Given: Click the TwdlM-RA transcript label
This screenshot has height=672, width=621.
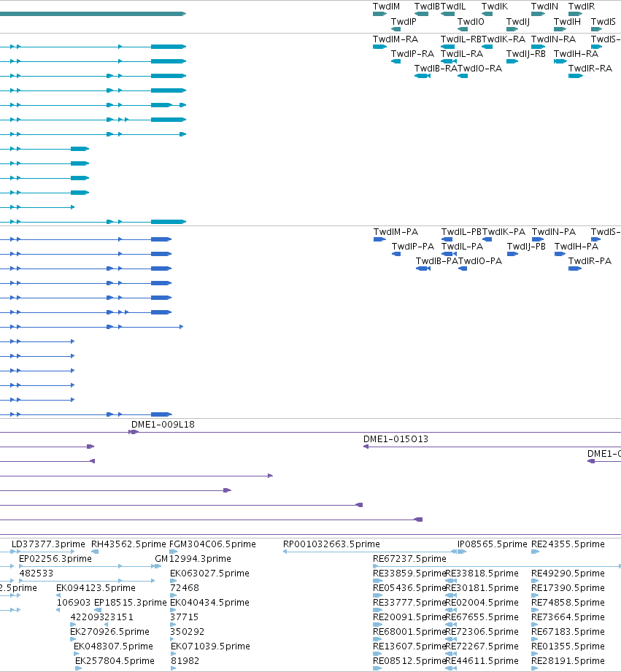Looking at the screenshot, I should (395, 39).
